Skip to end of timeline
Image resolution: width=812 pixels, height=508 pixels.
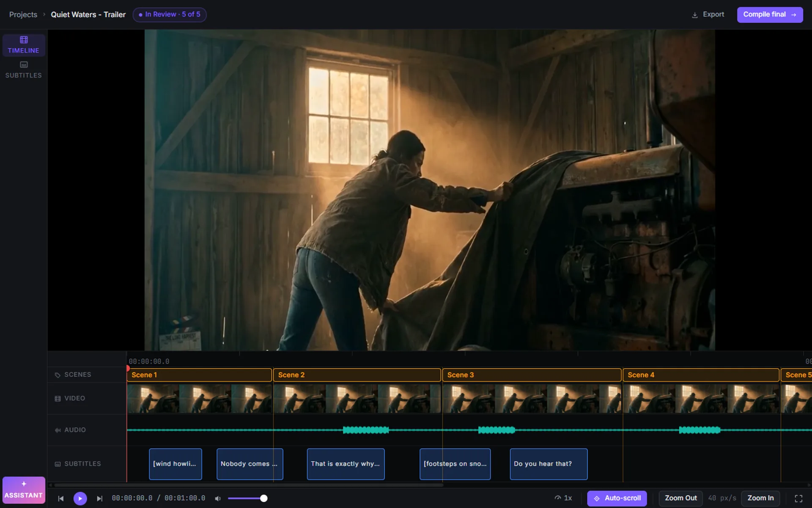pos(99,498)
